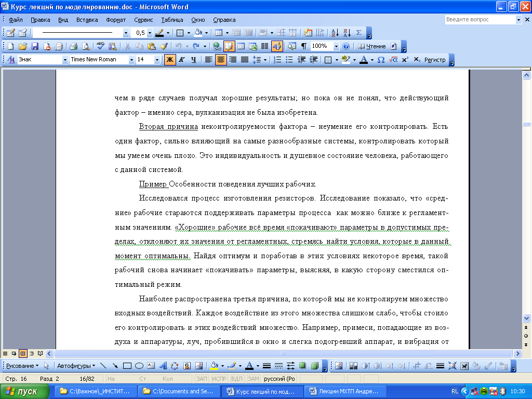Open the Вставка menu
The height and width of the screenshot is (399, 532).
87,20
